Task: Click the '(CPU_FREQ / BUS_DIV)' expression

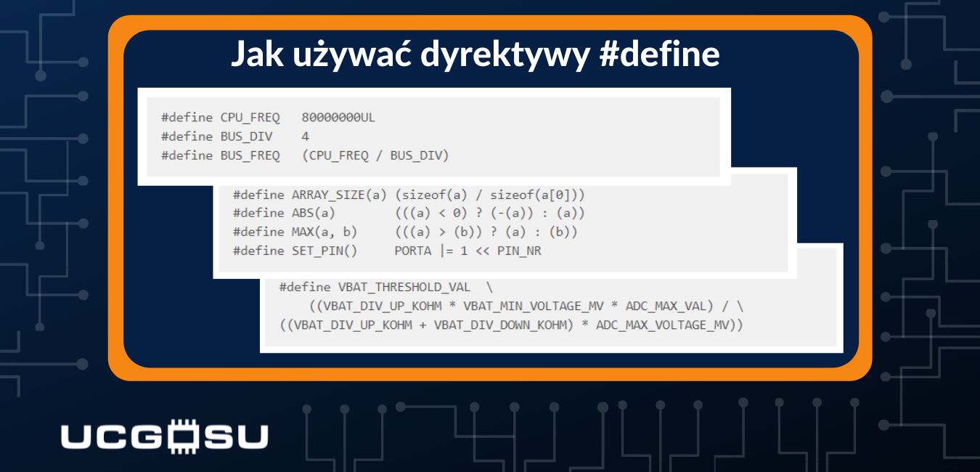Action: tap(375, 155)
